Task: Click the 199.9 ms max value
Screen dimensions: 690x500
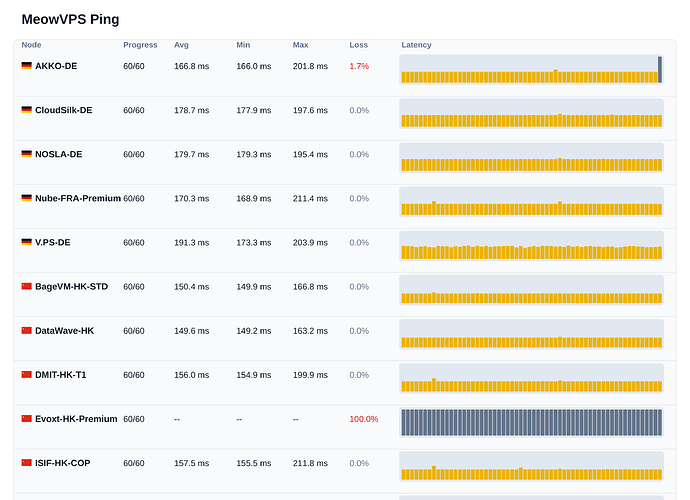Action: coord(310,375)
